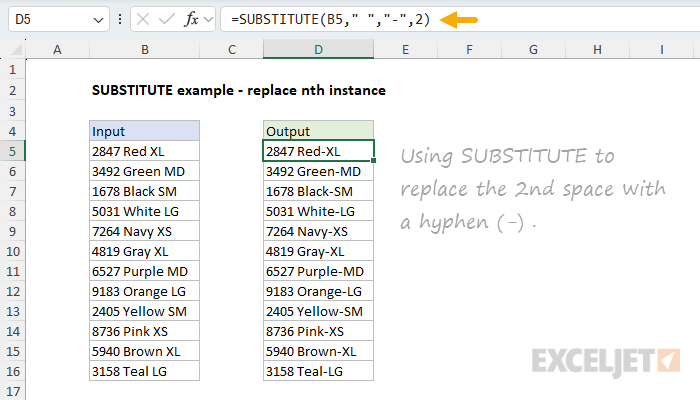Select row 4 header

tap(12, 131)
